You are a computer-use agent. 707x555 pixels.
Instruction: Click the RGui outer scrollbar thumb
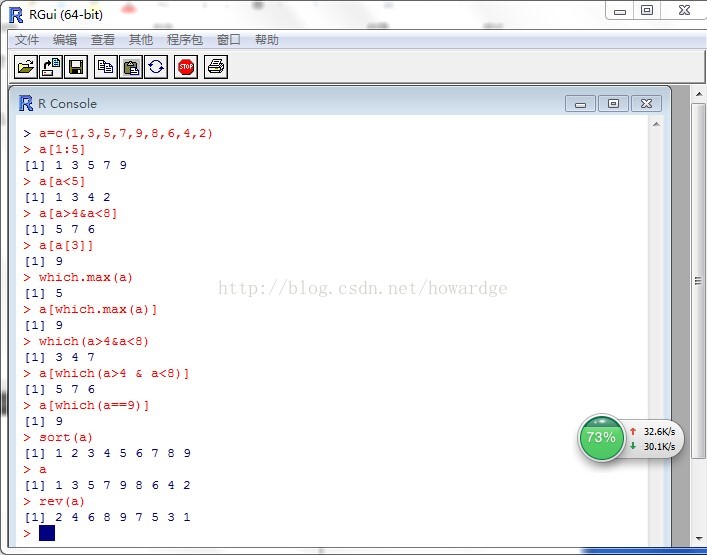pyautogui.click(x=699, y=280)
